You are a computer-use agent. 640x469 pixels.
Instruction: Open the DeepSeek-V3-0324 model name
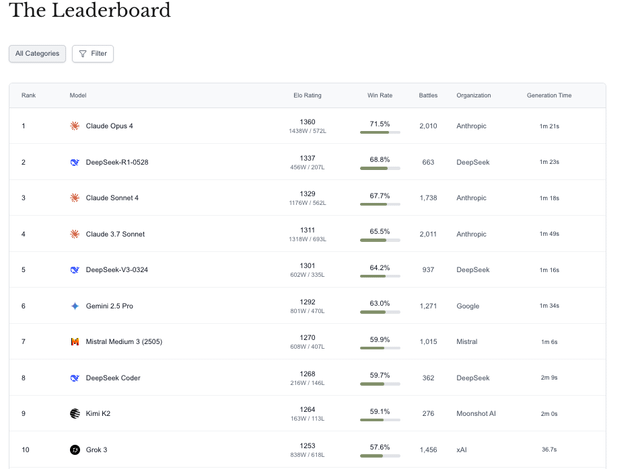coord(117,270)
